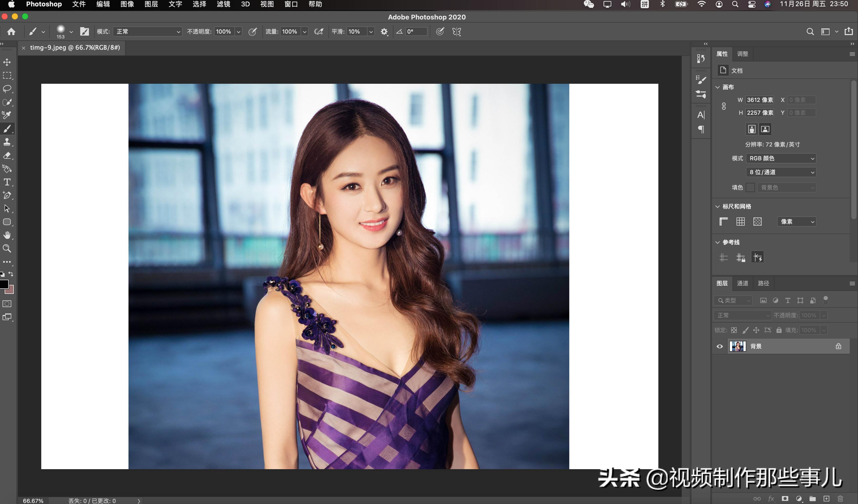Click the canvas width W field
Image resolution: width=858 pixels, height=504 pixels.
760,100
